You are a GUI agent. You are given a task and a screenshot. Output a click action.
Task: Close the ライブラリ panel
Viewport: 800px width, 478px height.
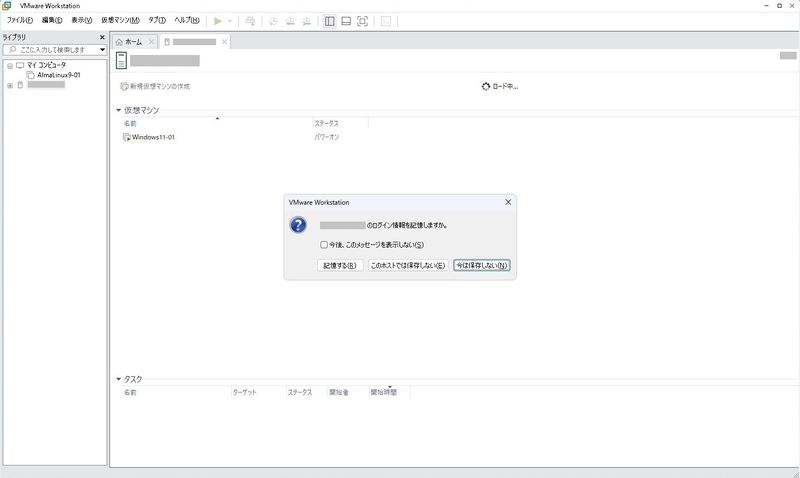point(102,37)
